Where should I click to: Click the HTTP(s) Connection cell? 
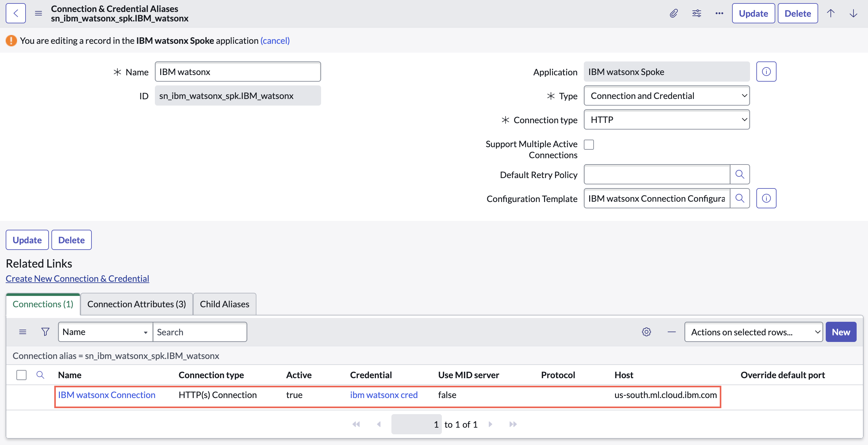tap(218, 395)
